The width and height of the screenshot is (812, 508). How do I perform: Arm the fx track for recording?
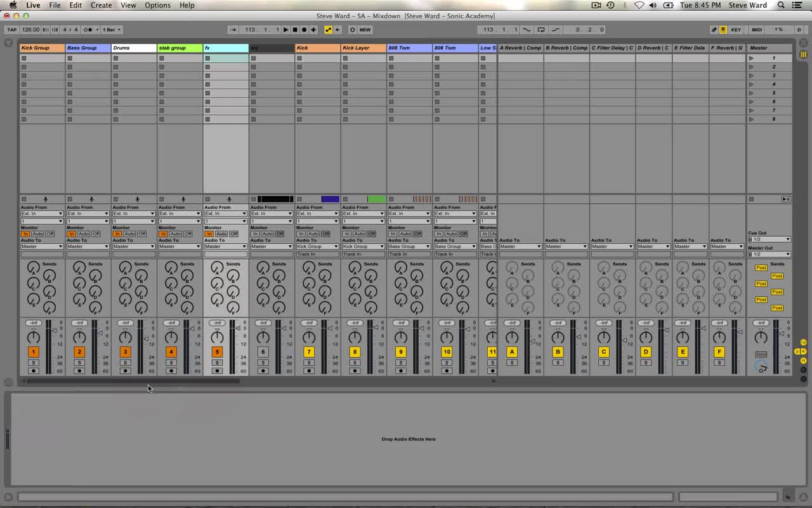(217, 371)
